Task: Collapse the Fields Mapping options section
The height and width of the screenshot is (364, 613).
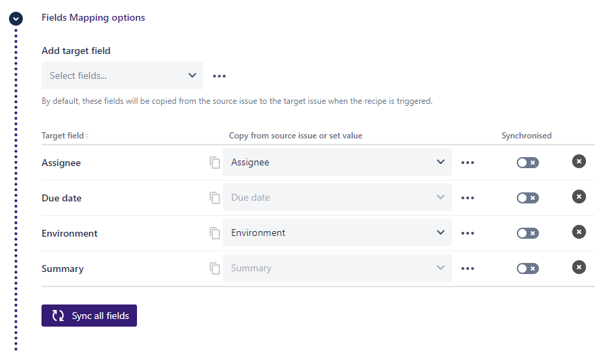Action: tap(16, 19)
